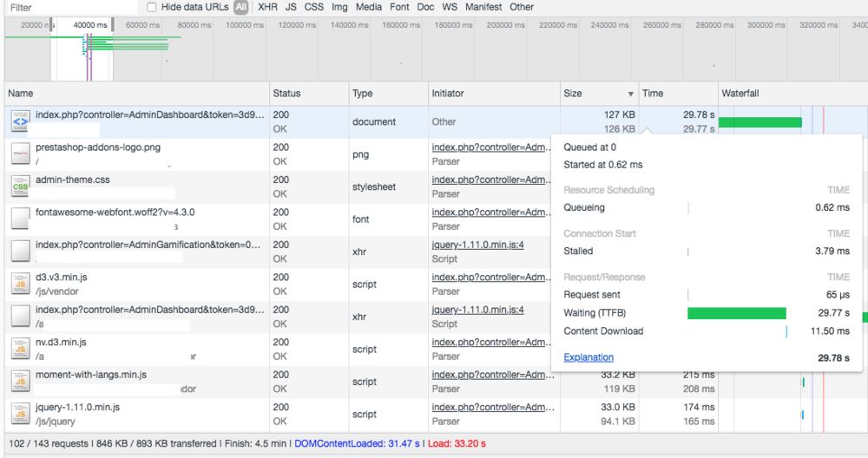This screenshot has height=458, width=868.
Task: Click the DOMContentLoaded: 31.47 s status text
Action: tap(357, 443)
